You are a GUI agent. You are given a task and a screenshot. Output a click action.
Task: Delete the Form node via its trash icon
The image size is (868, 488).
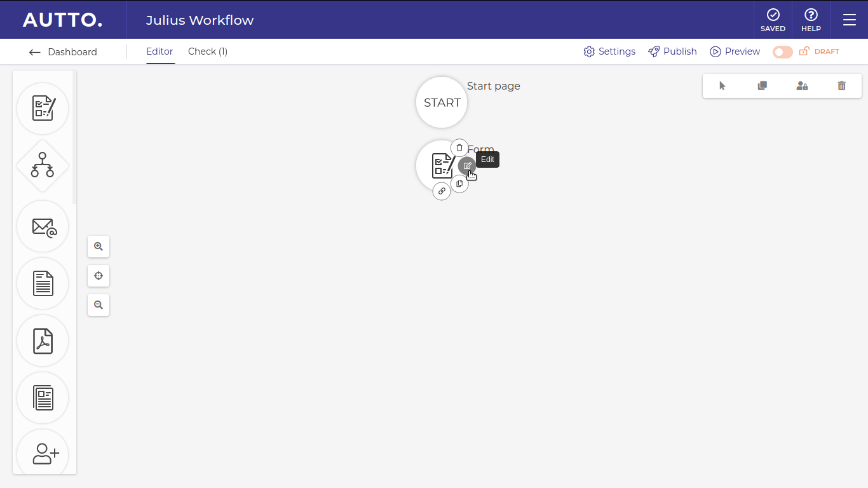[459, 147]
